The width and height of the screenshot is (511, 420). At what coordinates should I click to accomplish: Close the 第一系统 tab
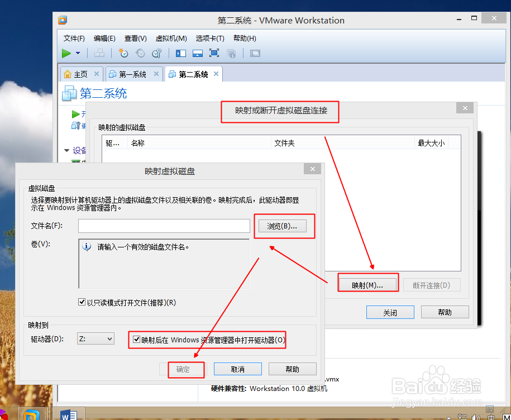click(x=156, y=74)
